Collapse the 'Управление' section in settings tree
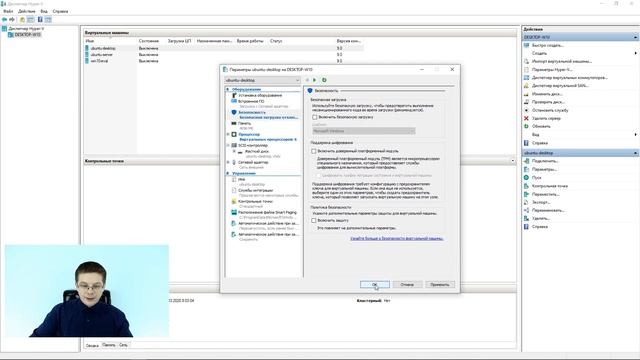 click(228, 173)
